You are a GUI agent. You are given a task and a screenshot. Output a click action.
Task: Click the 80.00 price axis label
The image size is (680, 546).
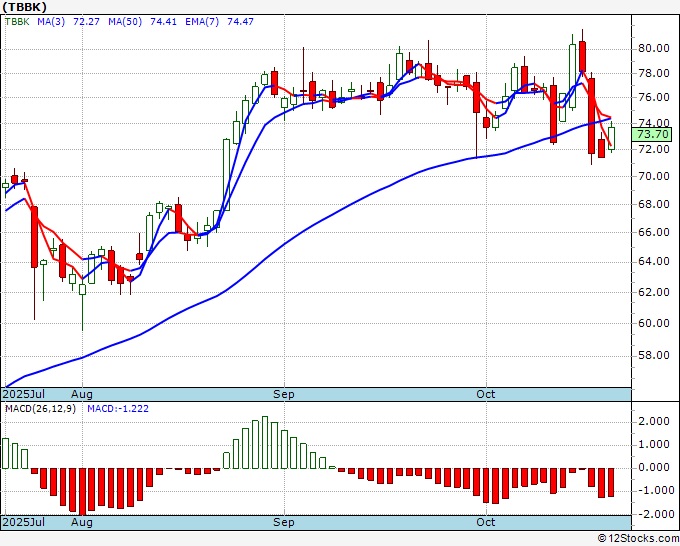pyautogui.click(x=654, y=48)
